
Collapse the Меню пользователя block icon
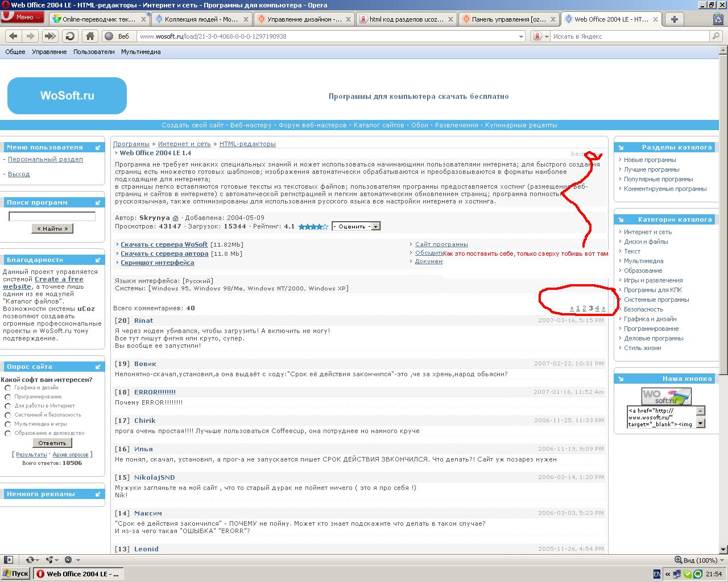[x=98, y=147]
